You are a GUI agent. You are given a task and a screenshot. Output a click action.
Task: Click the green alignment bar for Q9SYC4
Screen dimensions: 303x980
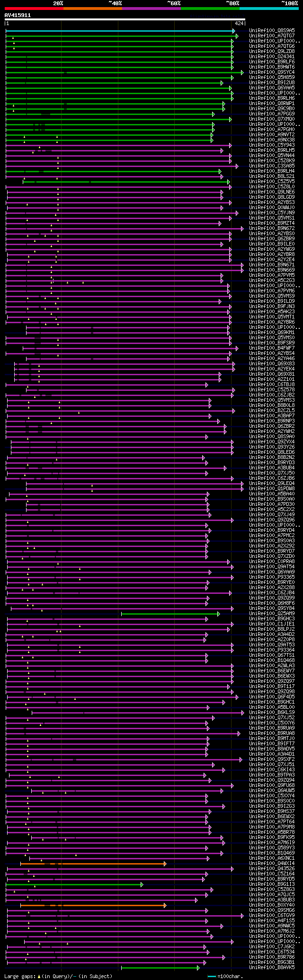[x=125, y=72]
